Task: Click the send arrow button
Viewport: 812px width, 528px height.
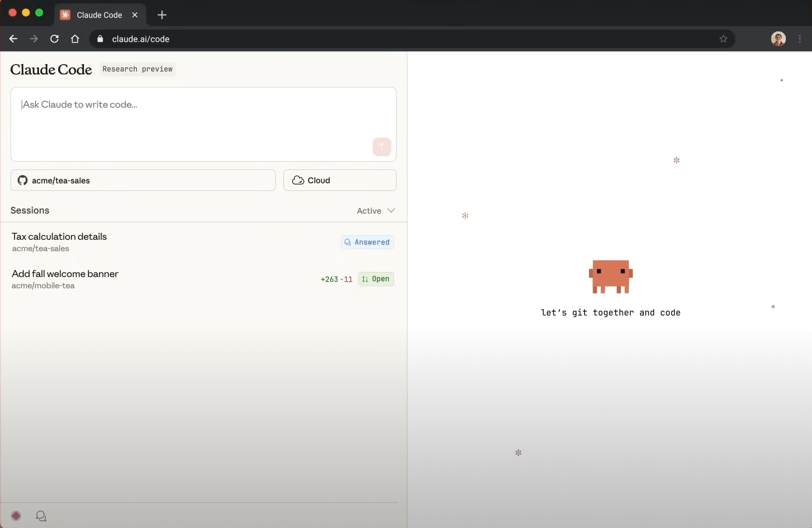Action: click(x=382, y=147)
